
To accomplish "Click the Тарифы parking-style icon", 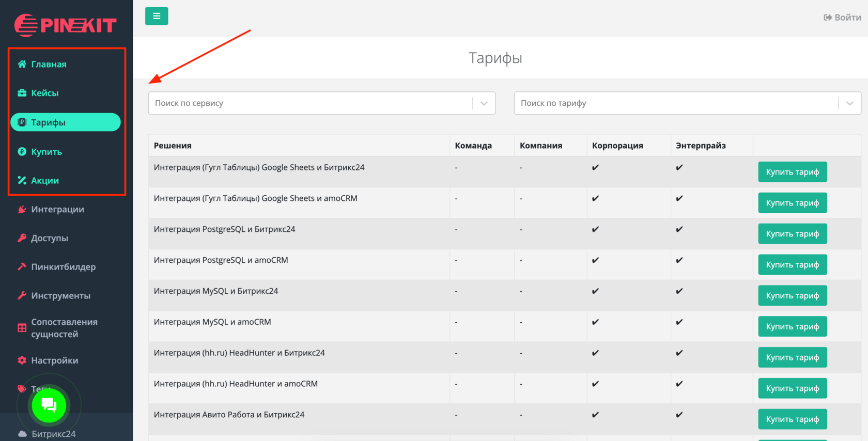I will [x=22, y=122].
